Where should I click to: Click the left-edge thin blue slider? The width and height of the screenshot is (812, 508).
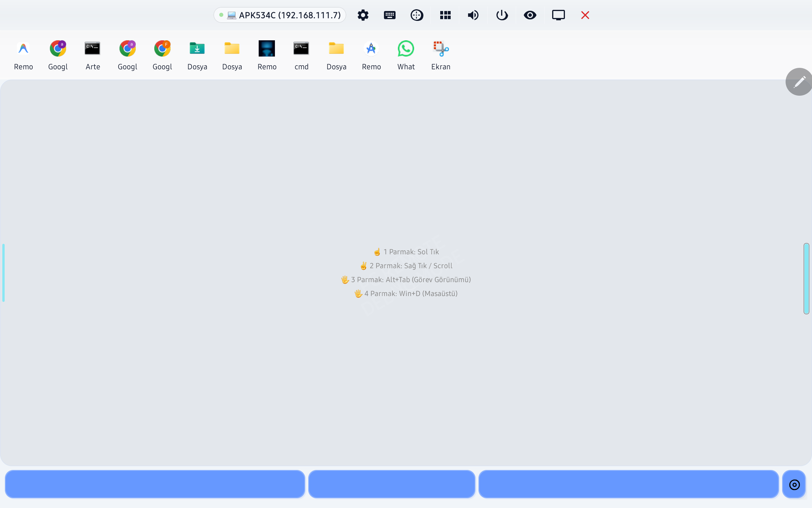(x=3, y=273)
